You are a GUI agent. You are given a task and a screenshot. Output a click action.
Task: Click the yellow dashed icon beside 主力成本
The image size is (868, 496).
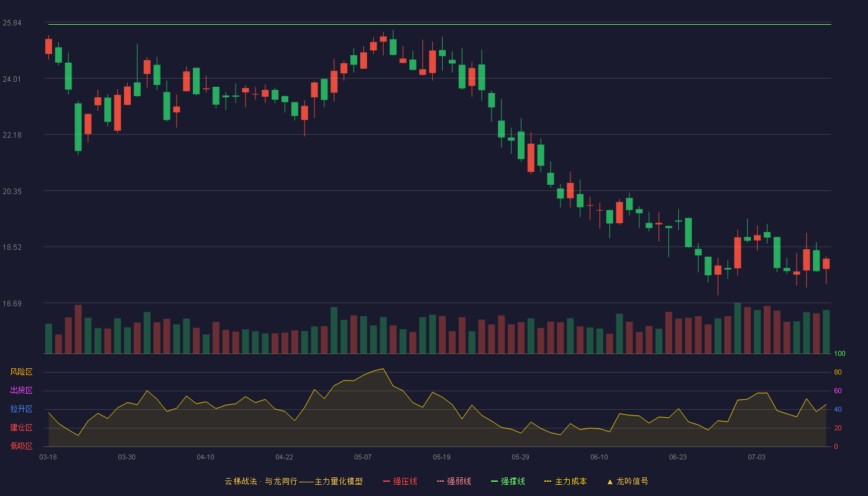click(x=548, y=481)
